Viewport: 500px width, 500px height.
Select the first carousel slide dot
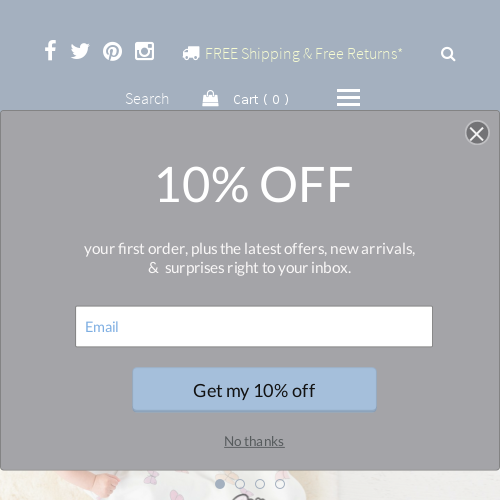[x=220, y=484]
